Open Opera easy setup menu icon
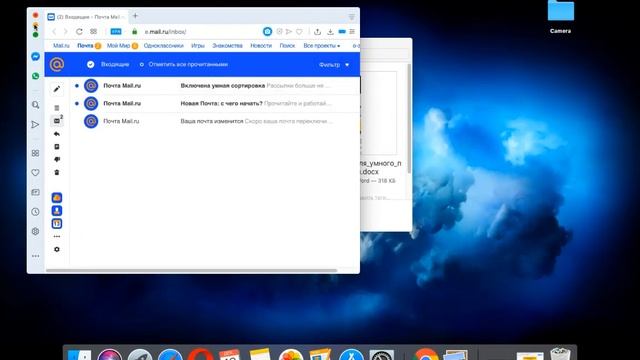This screenshot has width=640, height=360. coord(352,31)
